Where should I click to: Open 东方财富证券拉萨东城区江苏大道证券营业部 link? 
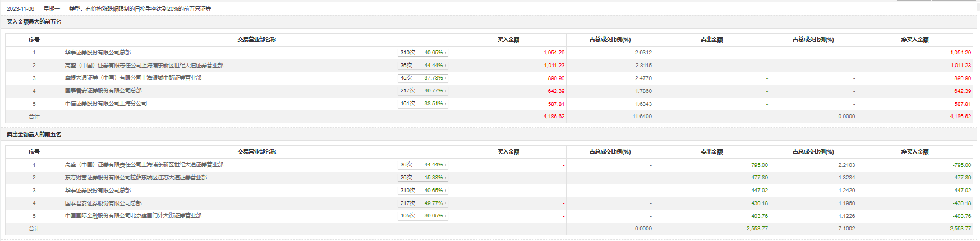[136, 178]
